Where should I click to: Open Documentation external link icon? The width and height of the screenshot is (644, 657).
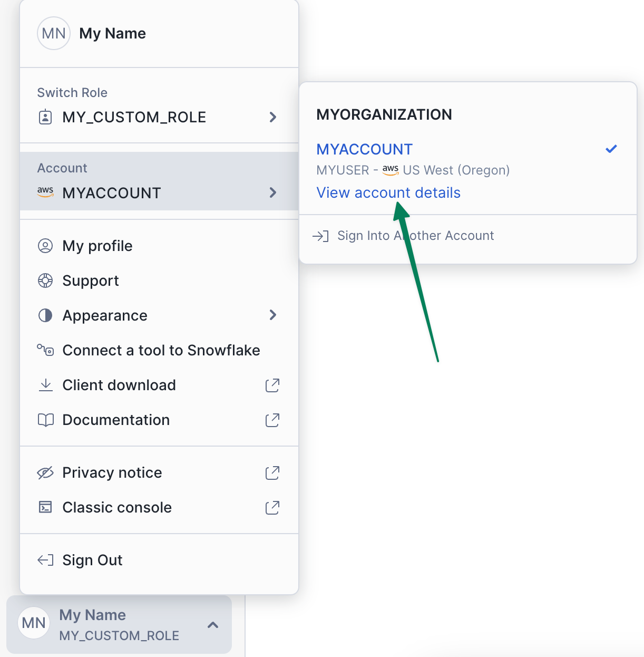click(x=272, y=420)
